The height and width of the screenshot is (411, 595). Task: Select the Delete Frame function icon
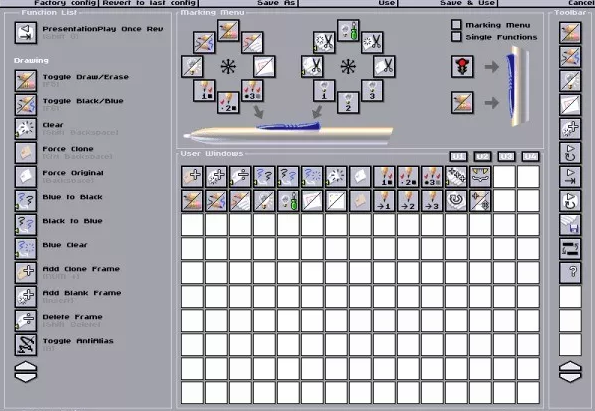26,320
